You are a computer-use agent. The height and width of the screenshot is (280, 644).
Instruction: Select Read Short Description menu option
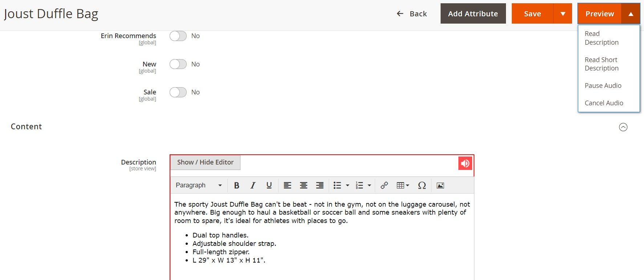point(602,64)
